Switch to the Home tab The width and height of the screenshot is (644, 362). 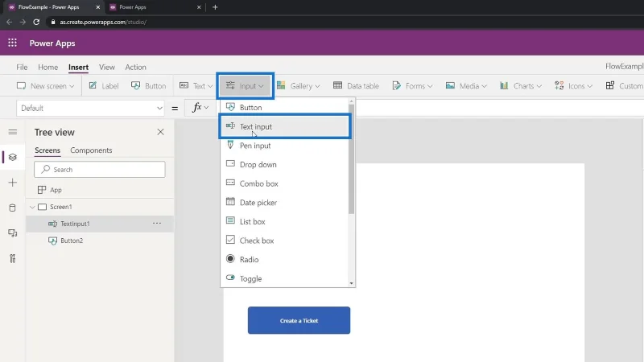coord(48,67)
